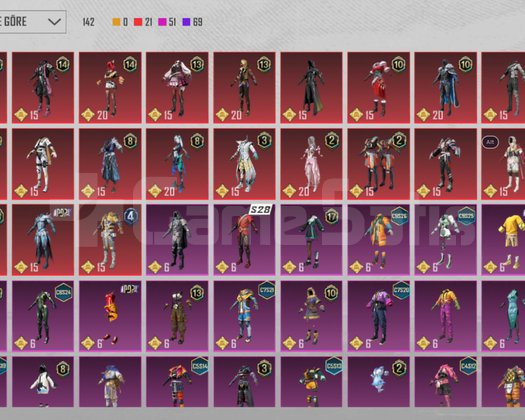Click the S28 tag on the red outfit
Screen dimensions: 525x420
pos(260,210)
